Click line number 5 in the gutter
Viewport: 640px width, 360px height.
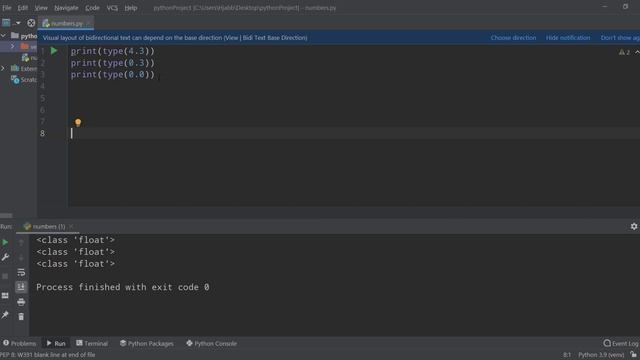tap(42, 98)
